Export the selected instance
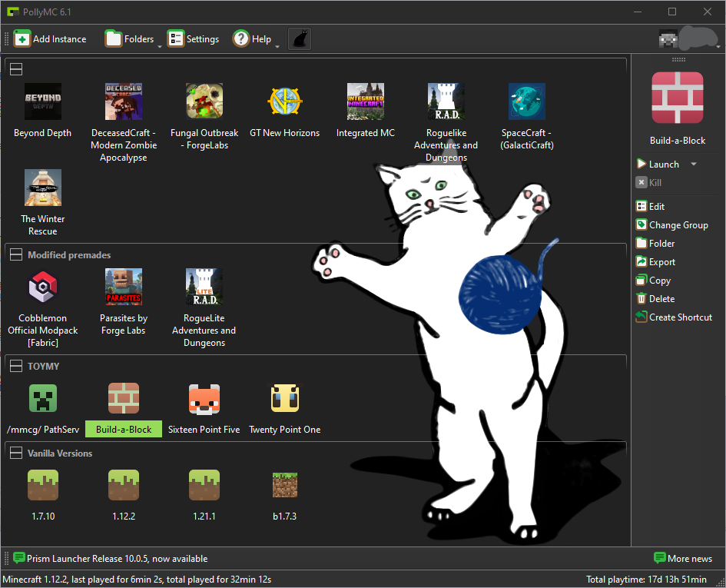This screenshot has width=726, height=588. click(655, 262)
